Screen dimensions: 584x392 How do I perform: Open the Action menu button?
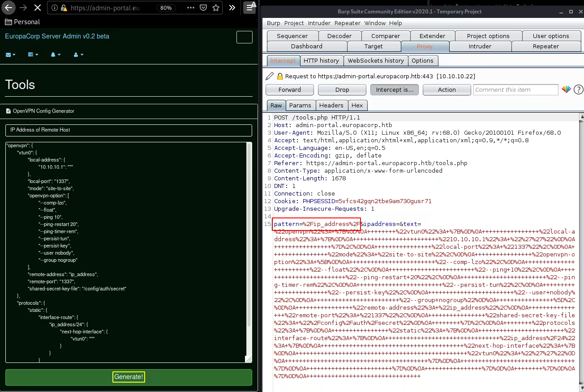pyautogui.click(x=447, y=89)
